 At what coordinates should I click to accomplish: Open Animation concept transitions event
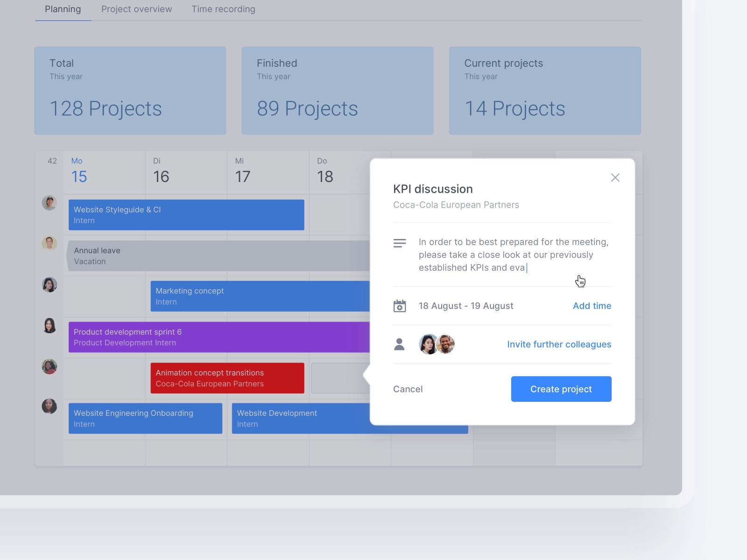(227, 378)
